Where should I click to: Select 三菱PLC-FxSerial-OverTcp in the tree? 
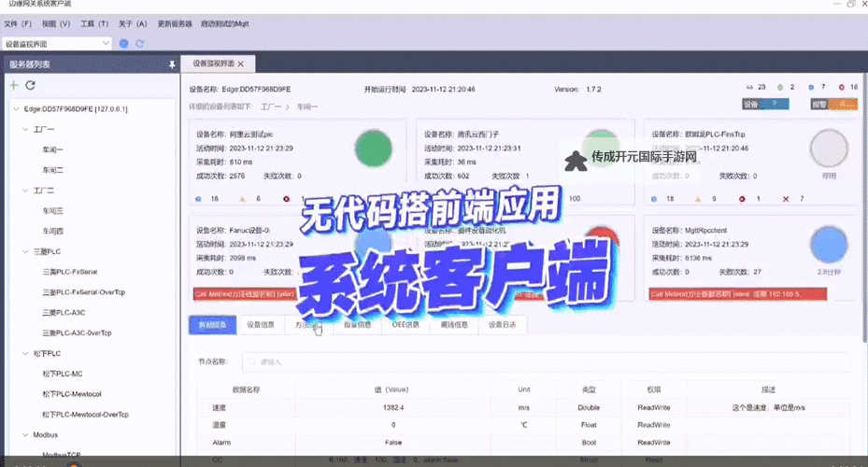tap(83, 292)
